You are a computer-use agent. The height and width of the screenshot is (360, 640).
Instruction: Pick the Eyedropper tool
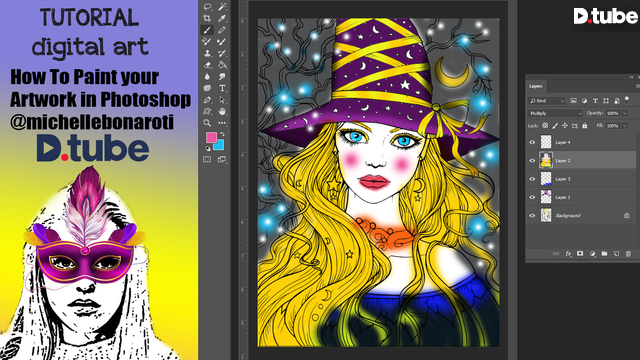pyautogui.click(x=222, y=18)
